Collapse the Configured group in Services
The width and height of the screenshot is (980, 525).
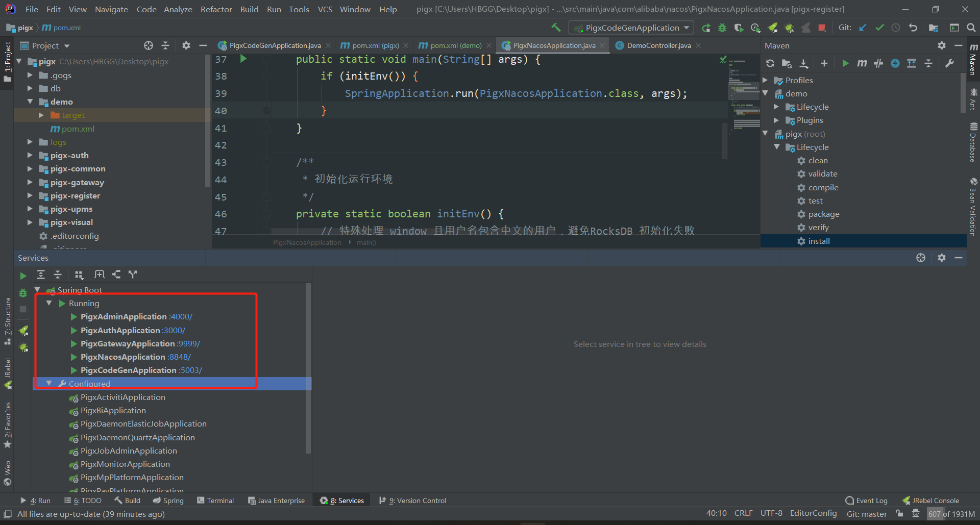point(49,383)
